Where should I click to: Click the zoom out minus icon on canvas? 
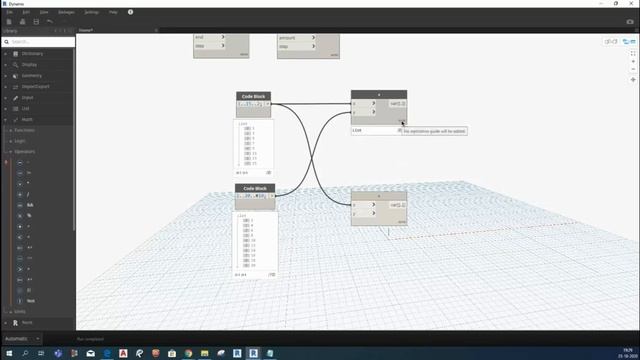tap(633, 69)
